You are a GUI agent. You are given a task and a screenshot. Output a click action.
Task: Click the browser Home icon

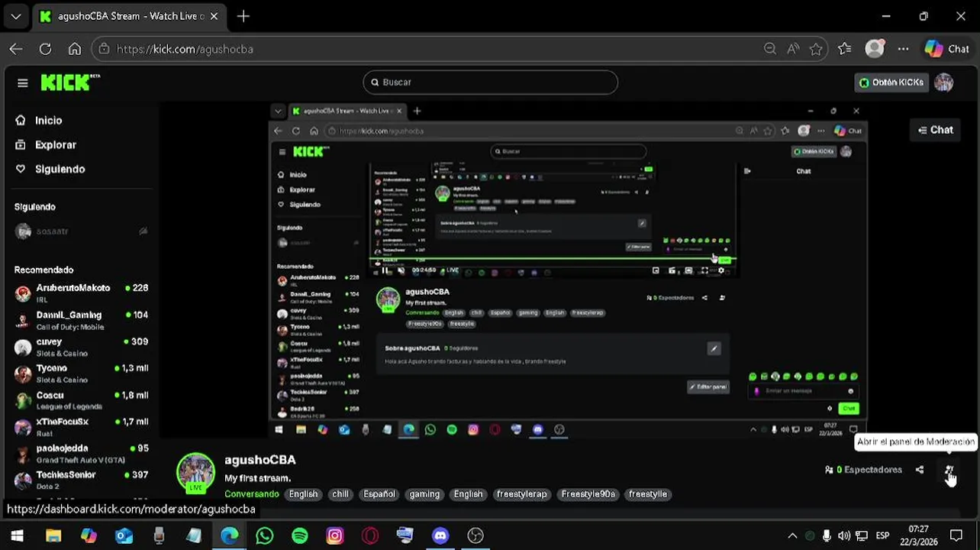74,49
